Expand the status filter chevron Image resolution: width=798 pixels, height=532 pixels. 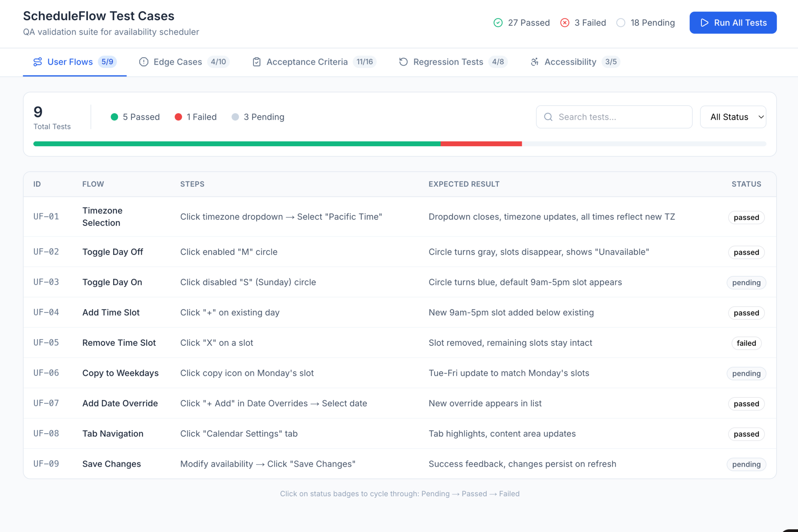point(760,117)
